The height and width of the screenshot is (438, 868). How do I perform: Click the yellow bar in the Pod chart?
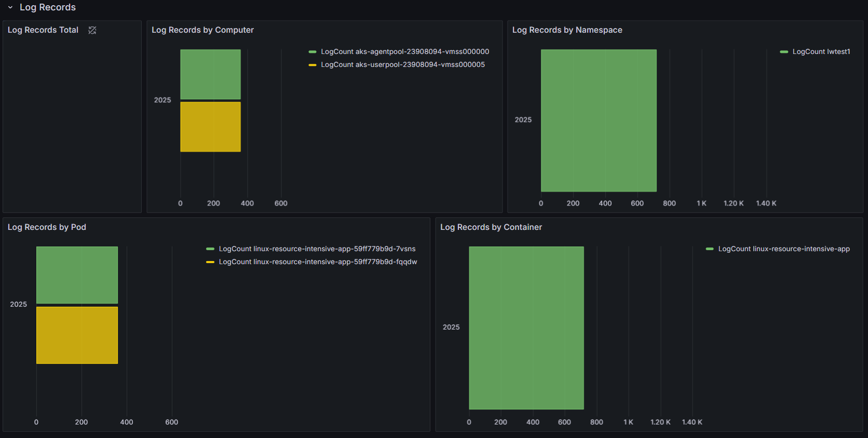(77, 335)
